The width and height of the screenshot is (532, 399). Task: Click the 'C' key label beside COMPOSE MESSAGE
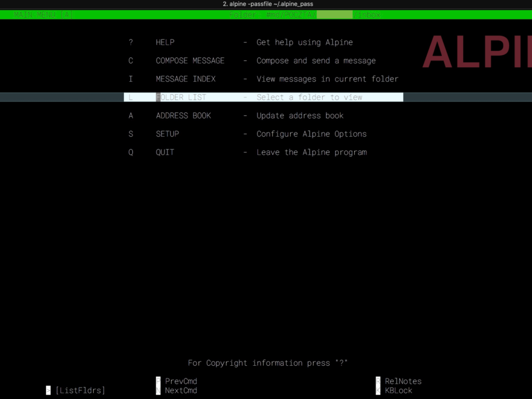[131, 60]
